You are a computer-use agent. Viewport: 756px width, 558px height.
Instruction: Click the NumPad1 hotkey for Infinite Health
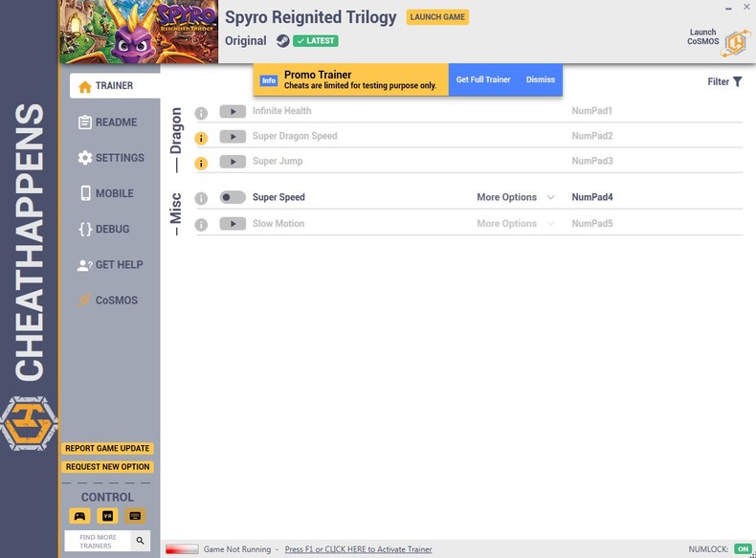pos(592,111)
